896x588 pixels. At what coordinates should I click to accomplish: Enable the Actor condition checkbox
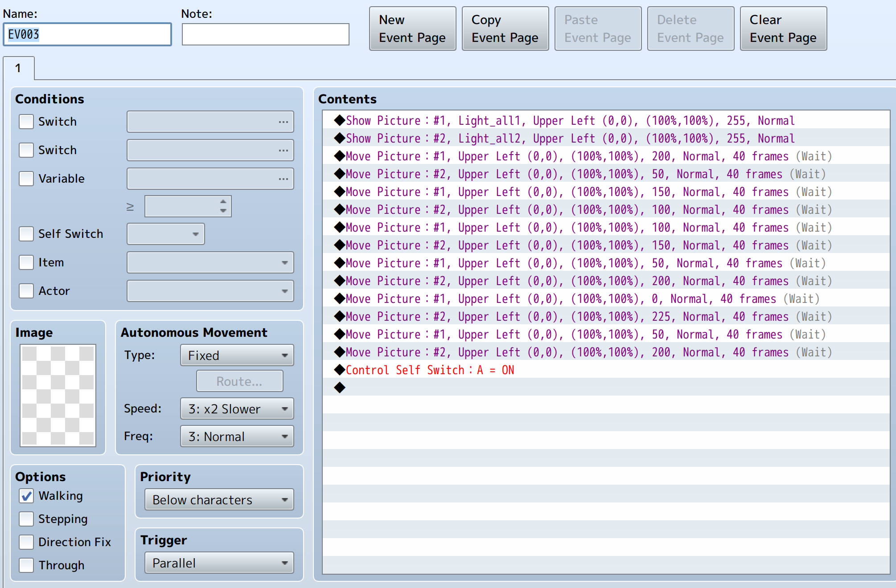pyautogui.click(x=26, y=291)
